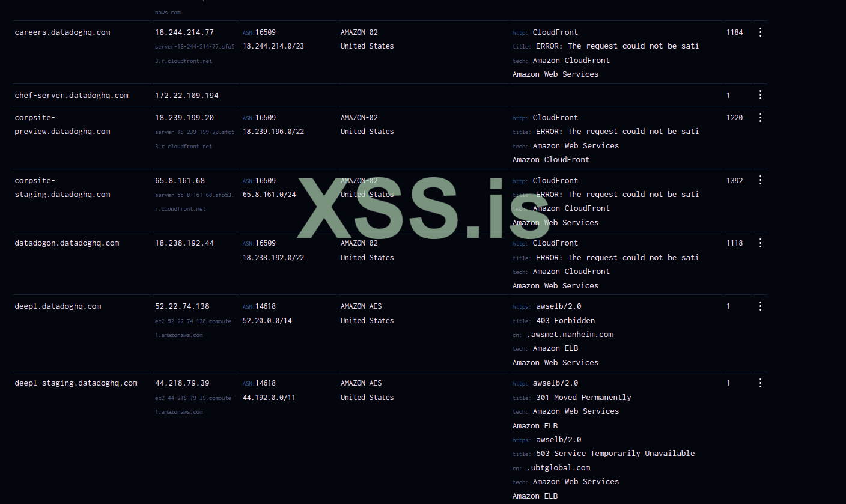Select the careers.datadoghq.com hostname
846x504 pixels.
[x=62, y=32]
